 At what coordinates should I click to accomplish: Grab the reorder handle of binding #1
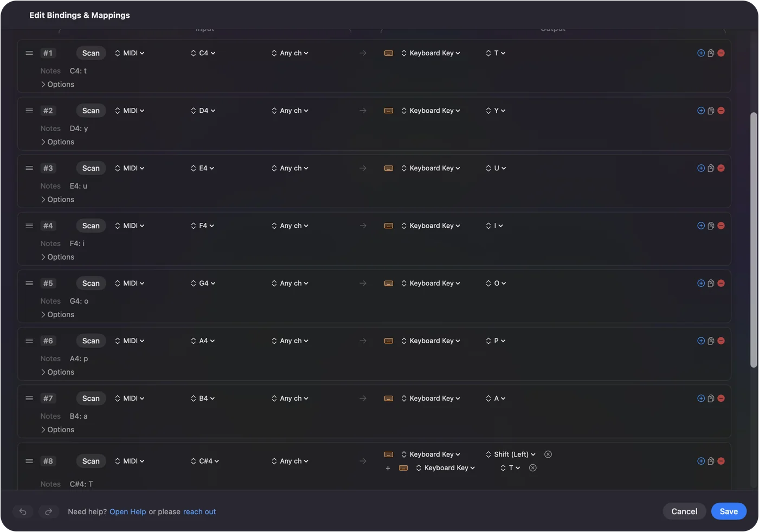point(29,53)
